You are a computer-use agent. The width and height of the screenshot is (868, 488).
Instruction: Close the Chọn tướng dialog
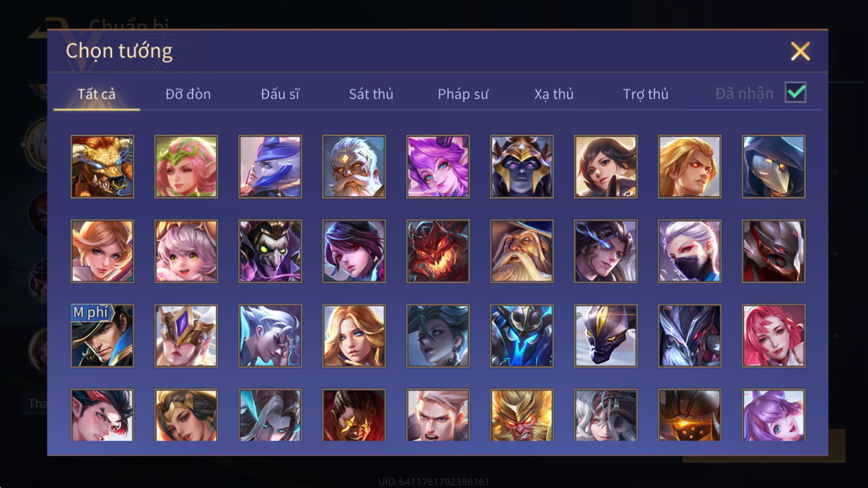pyautogui.click(x=800, y=51)
